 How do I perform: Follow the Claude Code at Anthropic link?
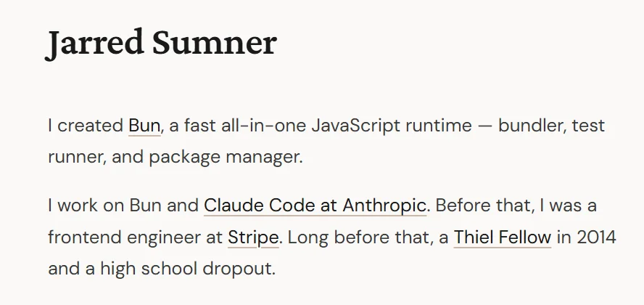(315, 206)
